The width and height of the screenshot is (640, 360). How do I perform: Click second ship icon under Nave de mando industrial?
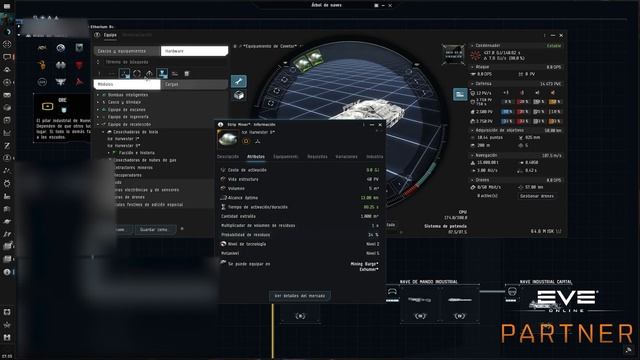pyautogui.click(x=460, y=300)
